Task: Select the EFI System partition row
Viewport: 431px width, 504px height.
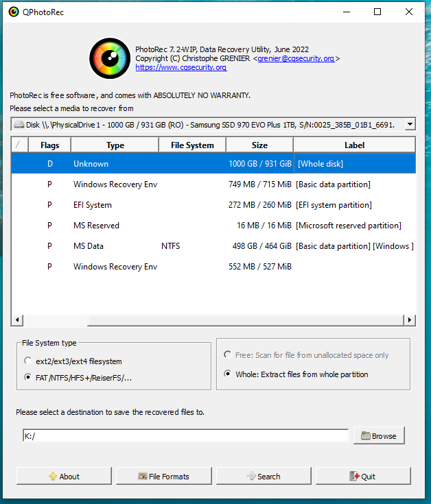Action: click(213, 205)
